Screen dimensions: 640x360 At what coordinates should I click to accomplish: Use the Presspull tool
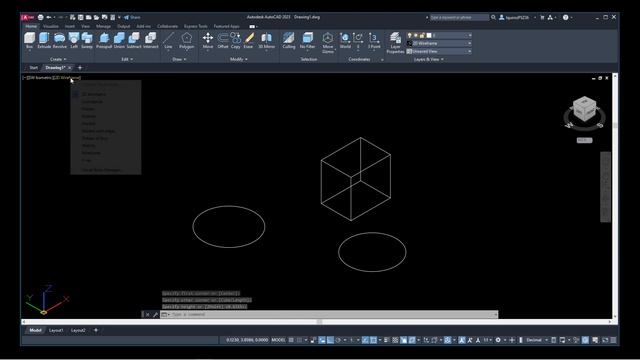(104, 40)
